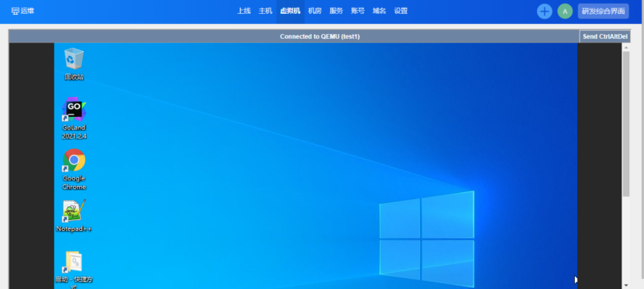Open the 设置 menu item

[401, 11]
